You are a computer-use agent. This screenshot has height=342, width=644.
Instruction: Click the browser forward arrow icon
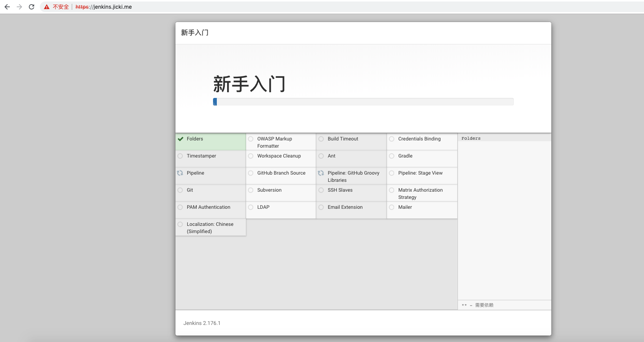[19, 7]
